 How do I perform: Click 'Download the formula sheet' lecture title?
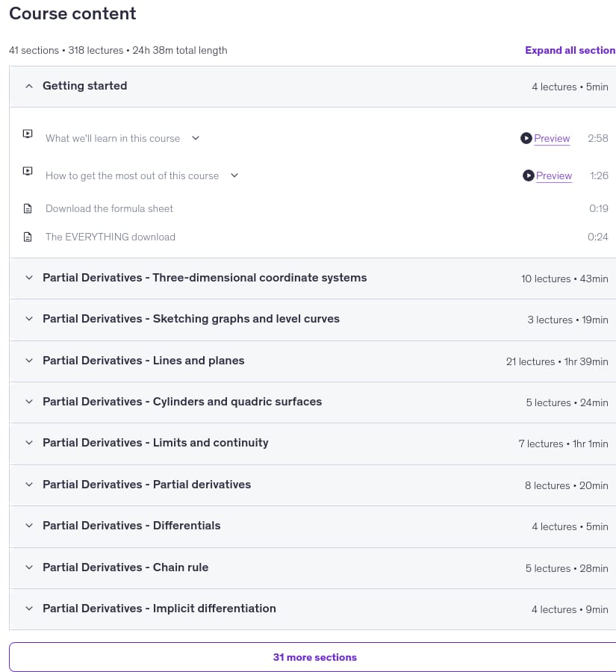pyautogui.click(x=109, y=209)
